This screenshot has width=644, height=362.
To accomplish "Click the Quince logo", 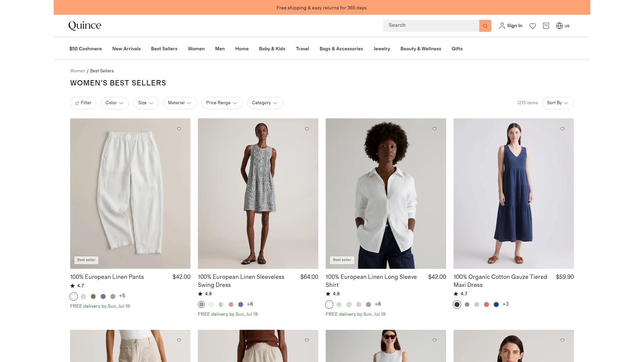I will [85, 25].
